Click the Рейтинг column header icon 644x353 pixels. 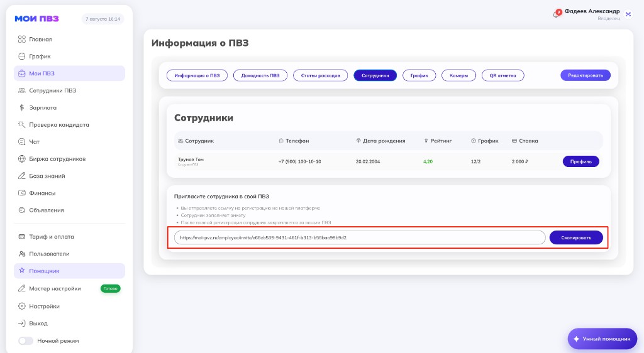point(426,141)
